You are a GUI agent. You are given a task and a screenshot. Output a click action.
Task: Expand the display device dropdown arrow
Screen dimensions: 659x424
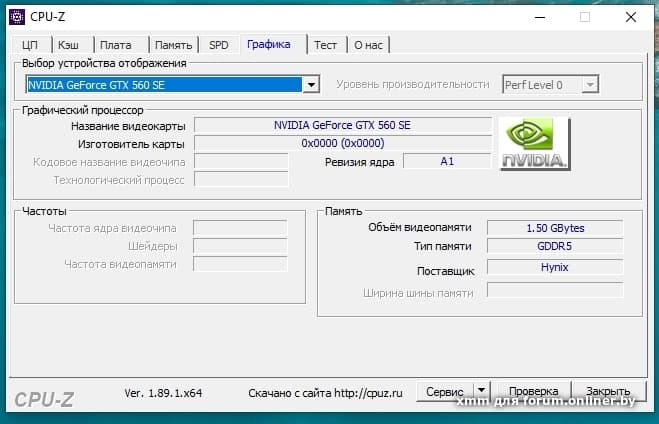click(x=311, y=85)
